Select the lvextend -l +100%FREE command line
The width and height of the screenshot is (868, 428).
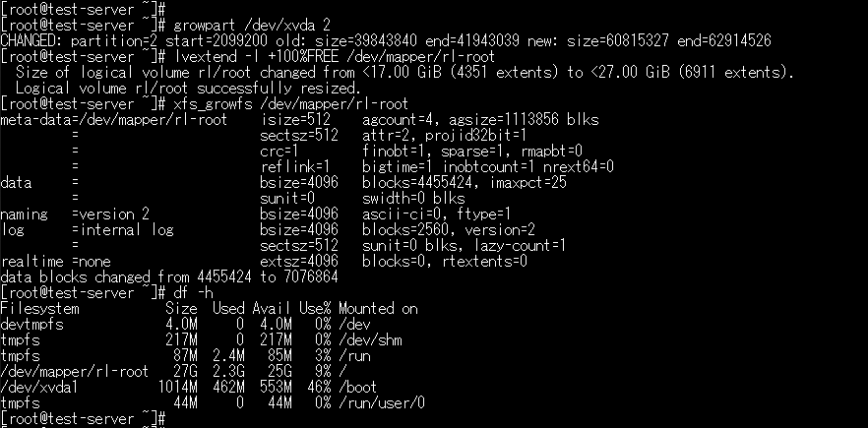pyautogui.click(x=247, y=56)
